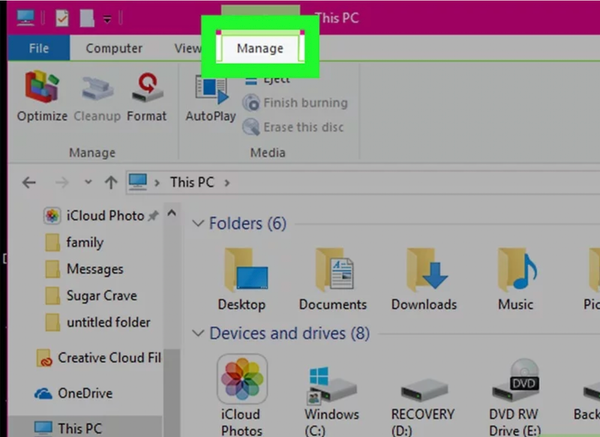
Task: Collapse the Folders (6) section
Action: (x=197, y=224)
